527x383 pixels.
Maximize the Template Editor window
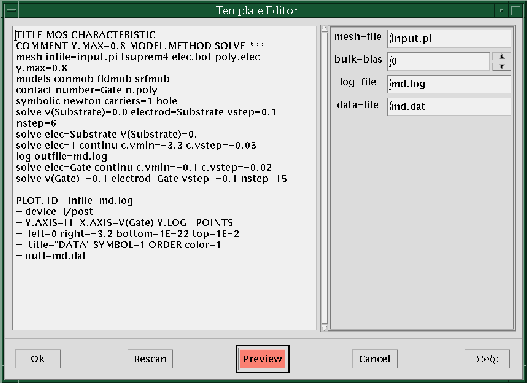(x=516, y=10)
